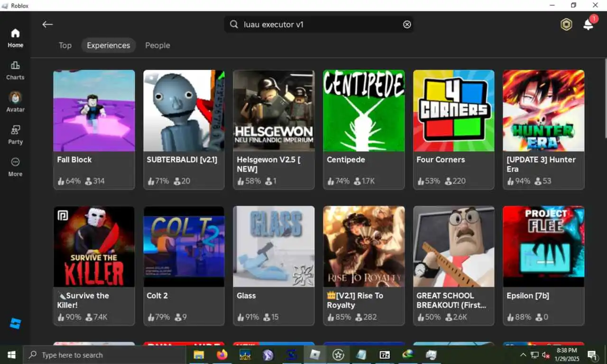Open the Helsgewon V2.5 thumbnail
This screenshot has width=607, height=364.
[x=274, y=110]
